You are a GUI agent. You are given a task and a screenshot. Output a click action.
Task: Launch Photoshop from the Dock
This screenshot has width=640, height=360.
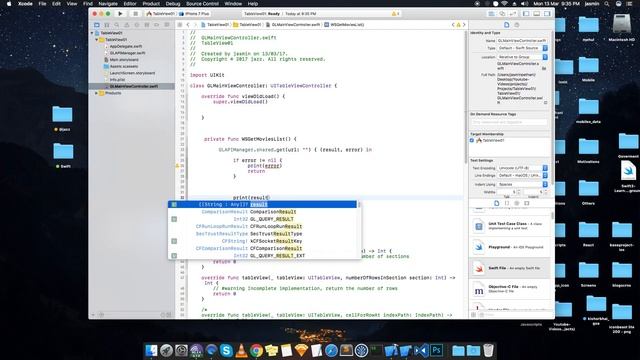[437, 350]
